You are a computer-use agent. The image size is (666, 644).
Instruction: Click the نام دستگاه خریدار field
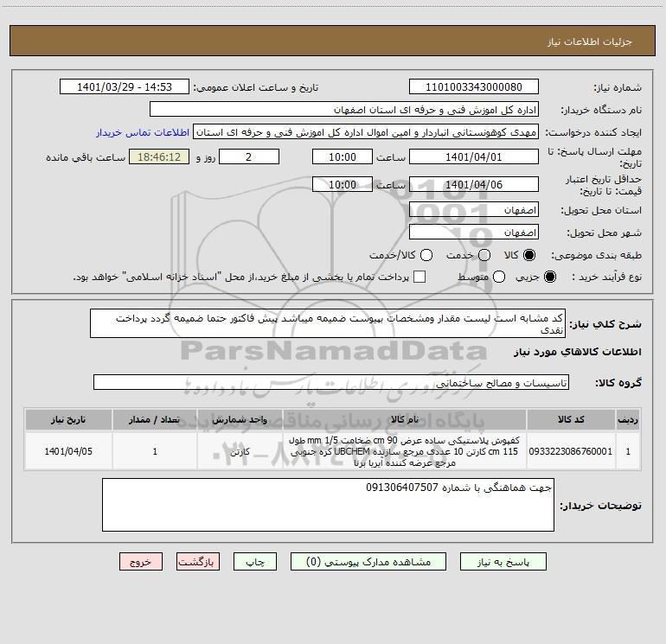coord(344,109)
